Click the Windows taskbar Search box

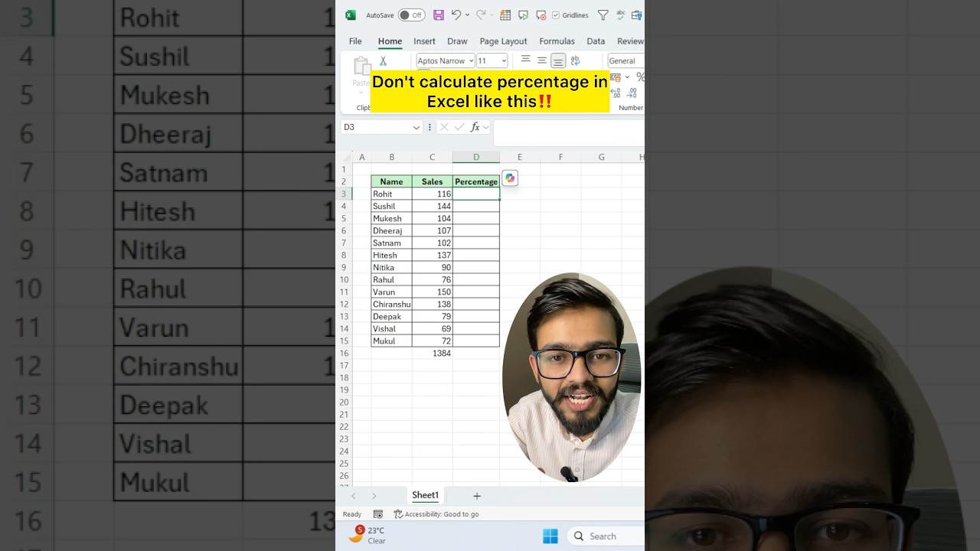[x=605, y=536]
